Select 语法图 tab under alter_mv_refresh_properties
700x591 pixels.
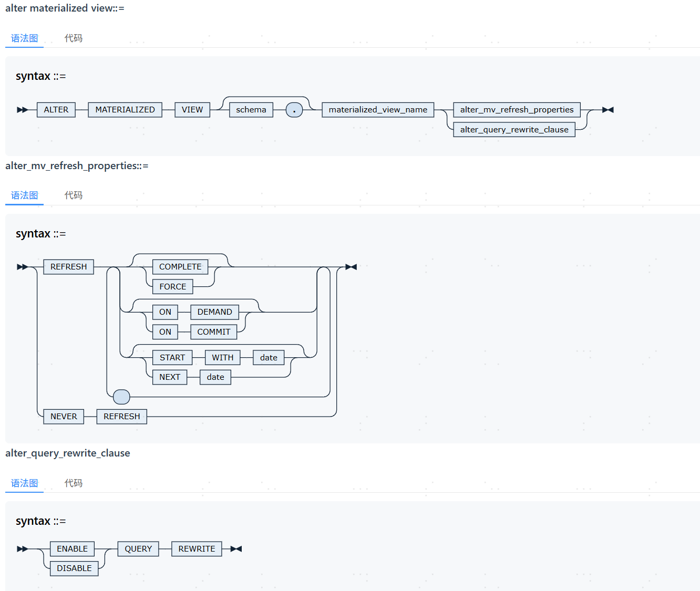click(25, 195)
